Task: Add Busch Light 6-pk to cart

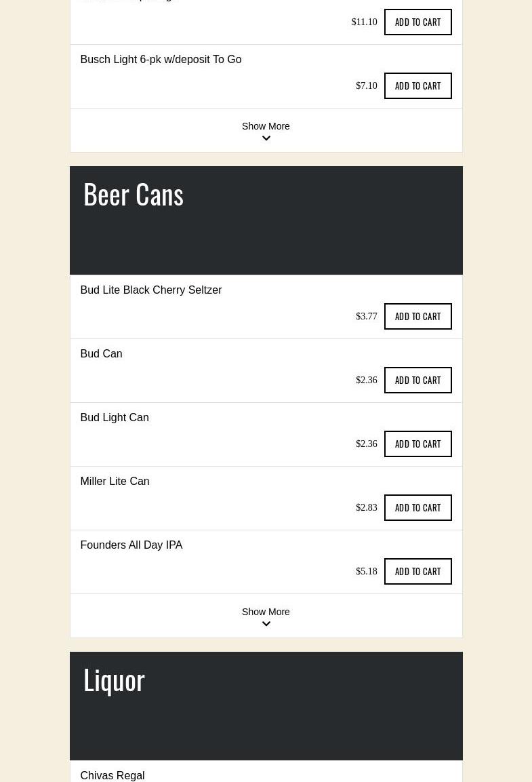Action: (x=418, y=85)
